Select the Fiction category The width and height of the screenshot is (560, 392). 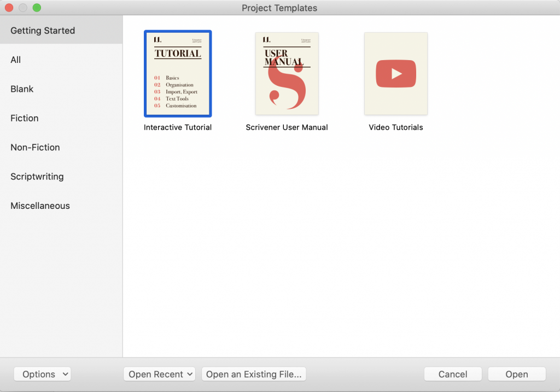24,118
